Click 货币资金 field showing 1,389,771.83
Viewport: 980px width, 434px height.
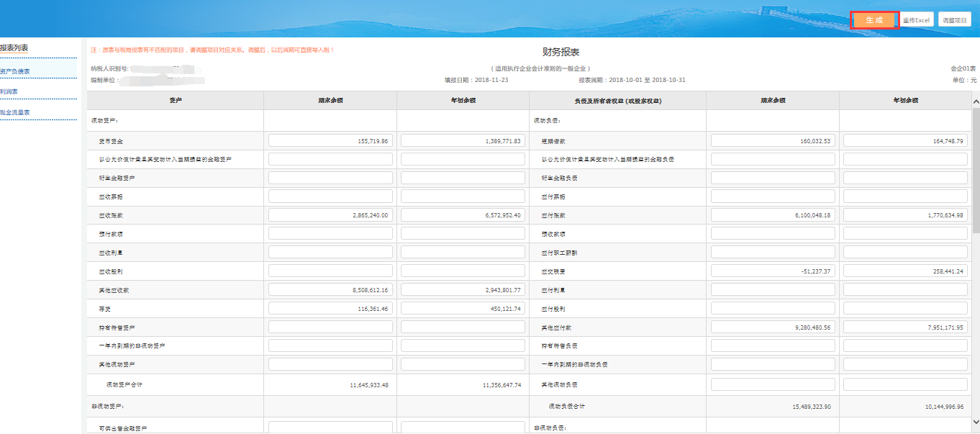pos(463,141)
